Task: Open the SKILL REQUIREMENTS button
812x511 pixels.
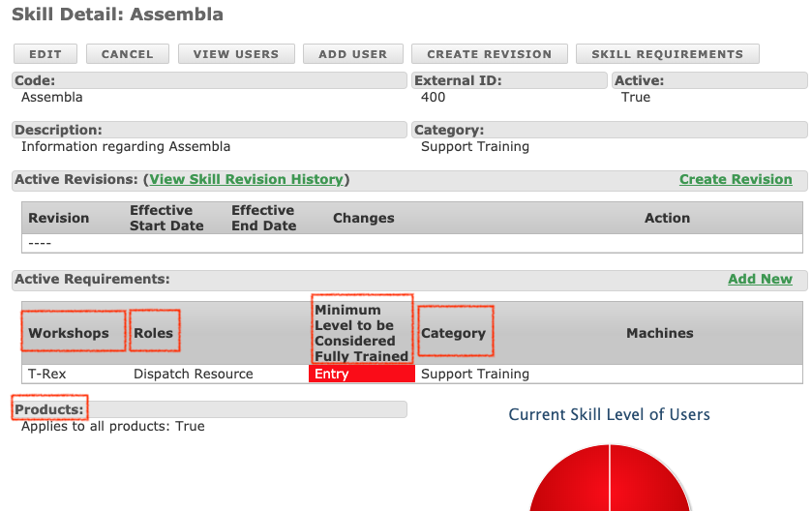Action: tap(668, 54)
